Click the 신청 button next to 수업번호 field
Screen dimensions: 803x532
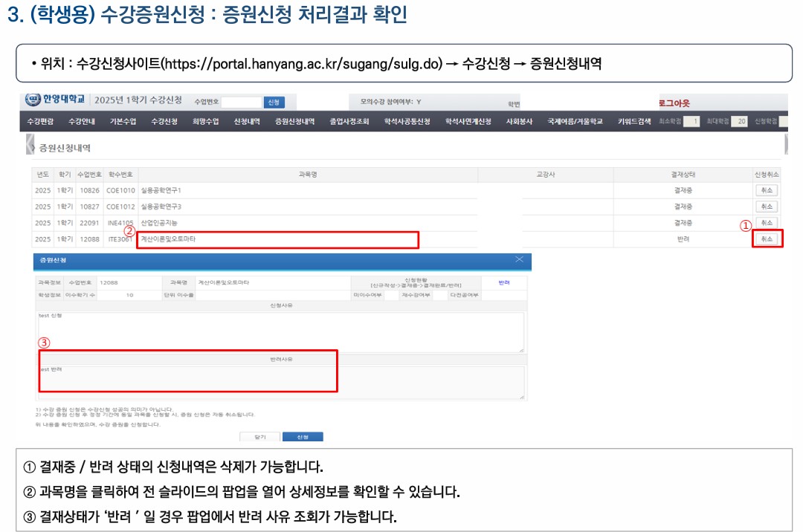click(x=274, y=103)
